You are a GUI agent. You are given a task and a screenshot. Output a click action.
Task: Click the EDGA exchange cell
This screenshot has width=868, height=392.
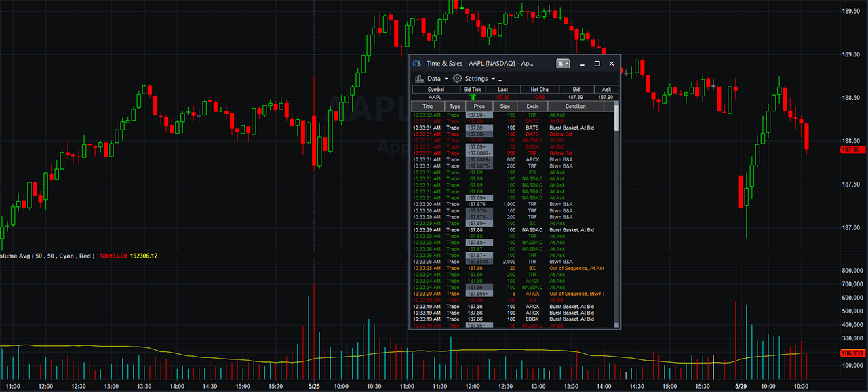click(x=532, y=147)
